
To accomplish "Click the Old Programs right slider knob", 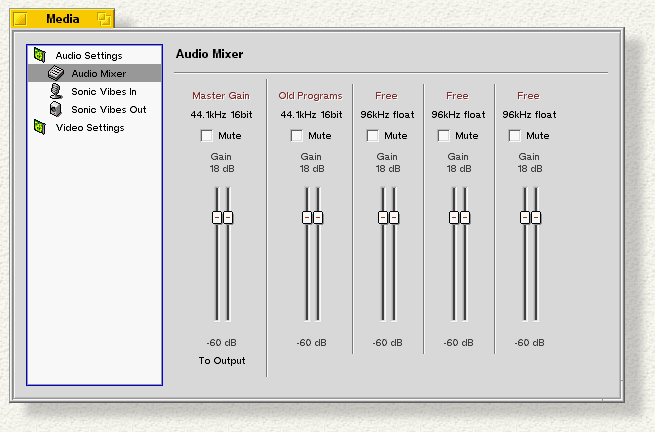I will coord(318,217).
